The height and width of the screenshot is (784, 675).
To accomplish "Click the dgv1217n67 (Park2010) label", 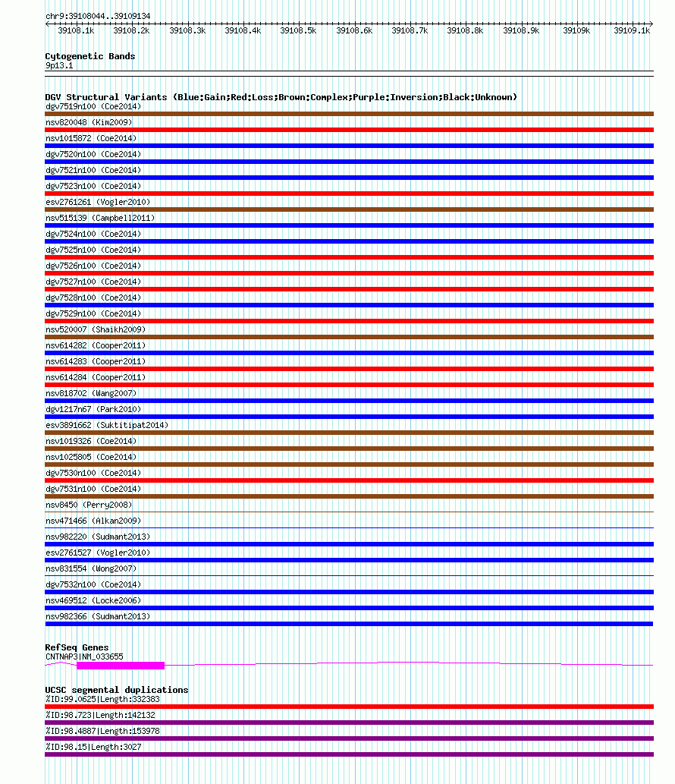I will click(x=93, y=409).
